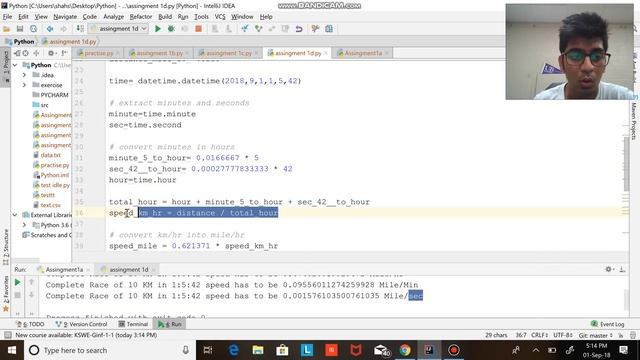Switch to Assingment1a editor tab

click(363, 53)
